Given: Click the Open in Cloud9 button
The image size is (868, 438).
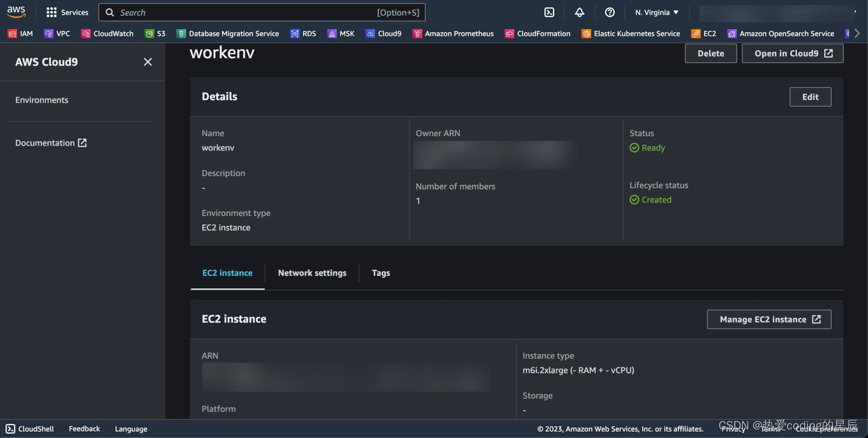Looking at the screenshot, I should [793, 53].
